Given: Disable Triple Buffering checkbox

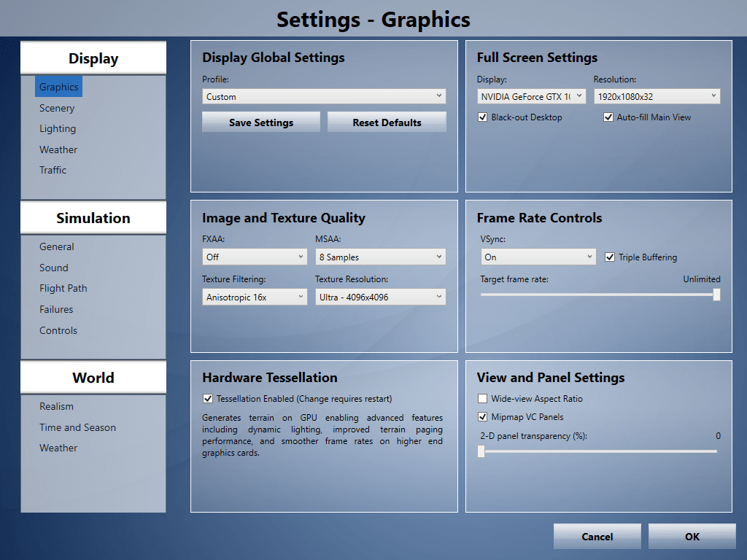Looking at the screenshot, I should (x=609, y=257).
